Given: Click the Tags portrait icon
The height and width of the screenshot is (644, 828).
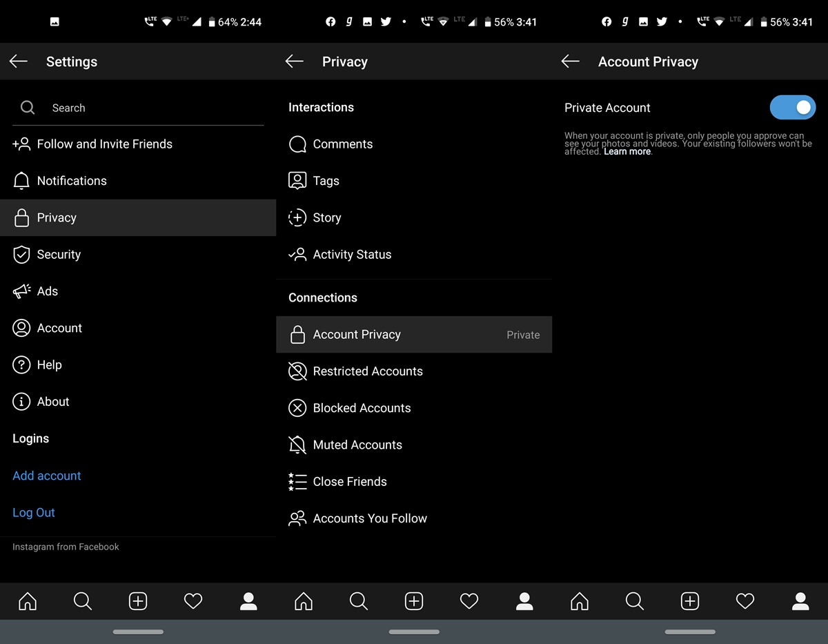Looking at the screenshot, I should pyautogui.click(x=297, y=181).
